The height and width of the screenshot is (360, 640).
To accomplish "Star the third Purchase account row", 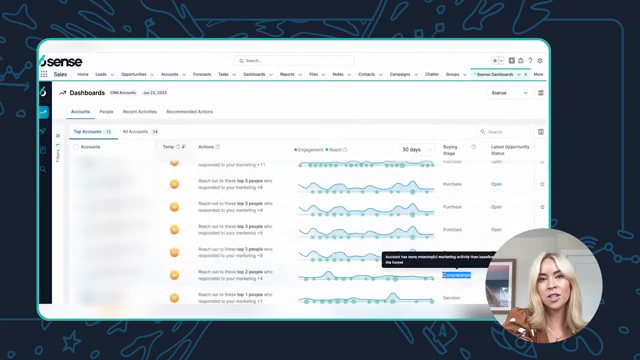I will pos(542,207).
